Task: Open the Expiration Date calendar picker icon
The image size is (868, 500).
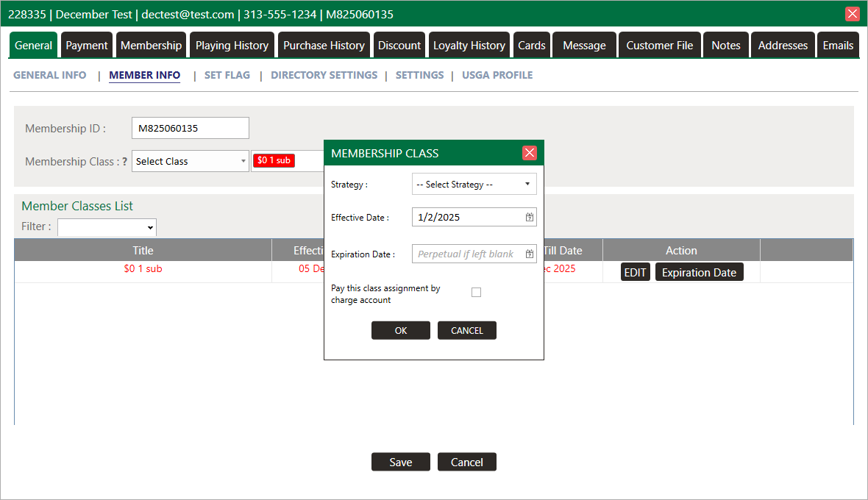Action: pos(529,254)
